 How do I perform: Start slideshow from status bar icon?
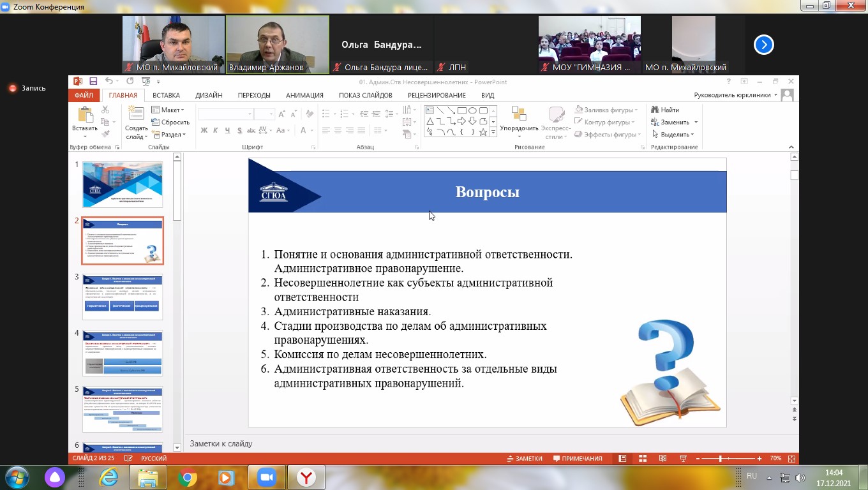coord(683,458)
